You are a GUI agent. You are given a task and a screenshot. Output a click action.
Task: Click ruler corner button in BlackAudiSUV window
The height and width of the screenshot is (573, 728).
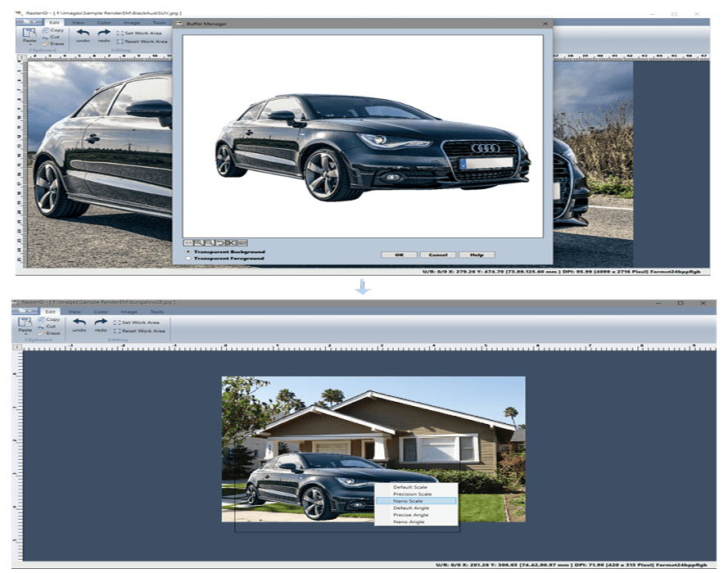tap(21, 57)
